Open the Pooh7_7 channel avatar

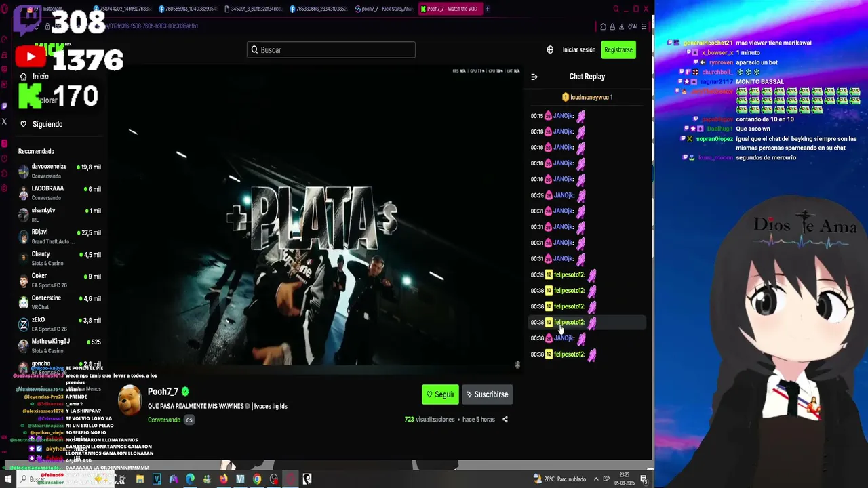[x=130, y=401]
